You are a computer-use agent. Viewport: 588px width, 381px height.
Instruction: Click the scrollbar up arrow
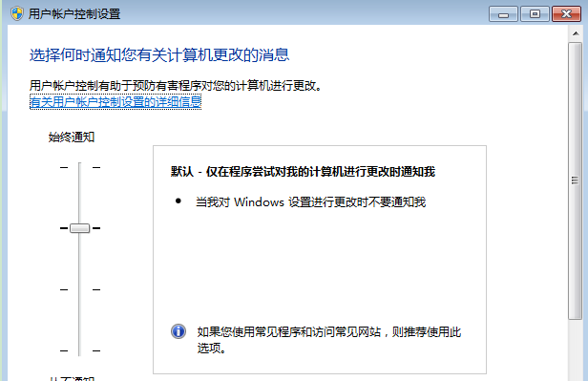click(576, 33)
